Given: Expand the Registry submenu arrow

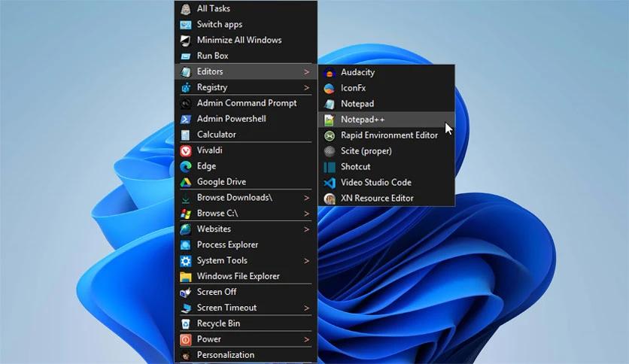Looking at the screenshot, I should [306, 87].
